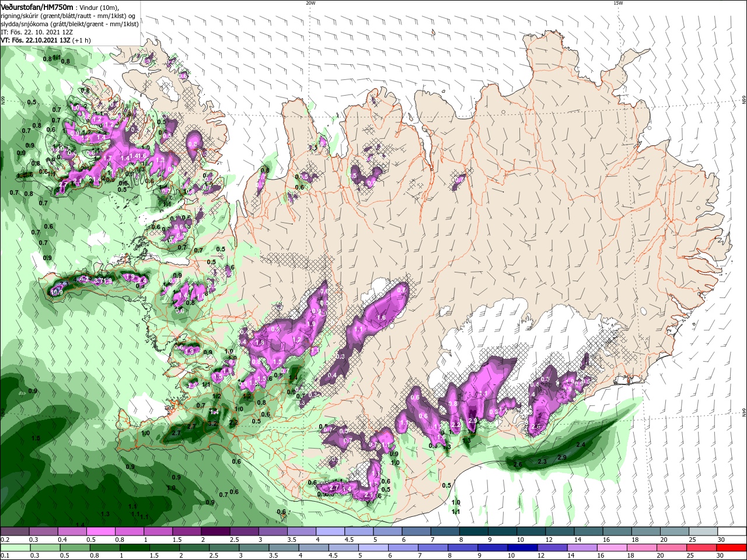
Task: Pick the white 30 snow scale swatch
Action: (732, 531)
